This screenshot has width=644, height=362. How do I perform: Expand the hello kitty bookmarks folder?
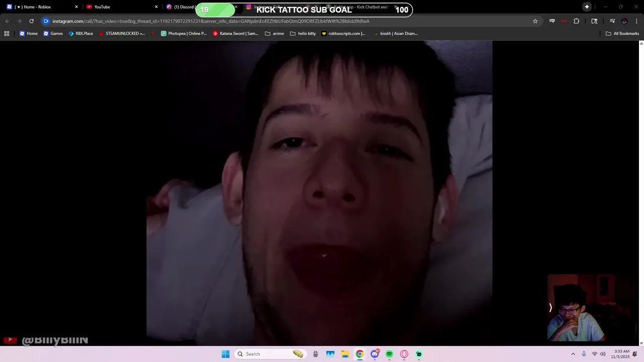click(x=303, y=34)
